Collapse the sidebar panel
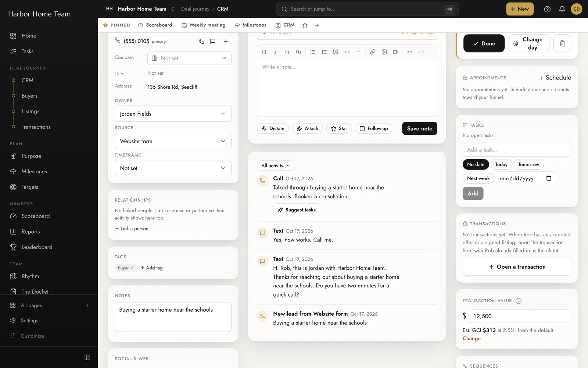 click(x=87, y=357)
